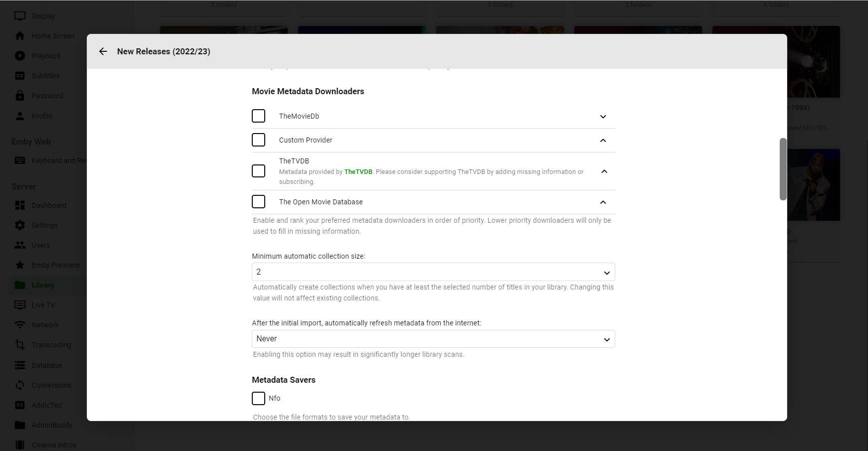Enable TheMovieDb metadata downloader checkbox
Image resolution: width=868 pixels, height=451 pixels.
pos(258,116)
